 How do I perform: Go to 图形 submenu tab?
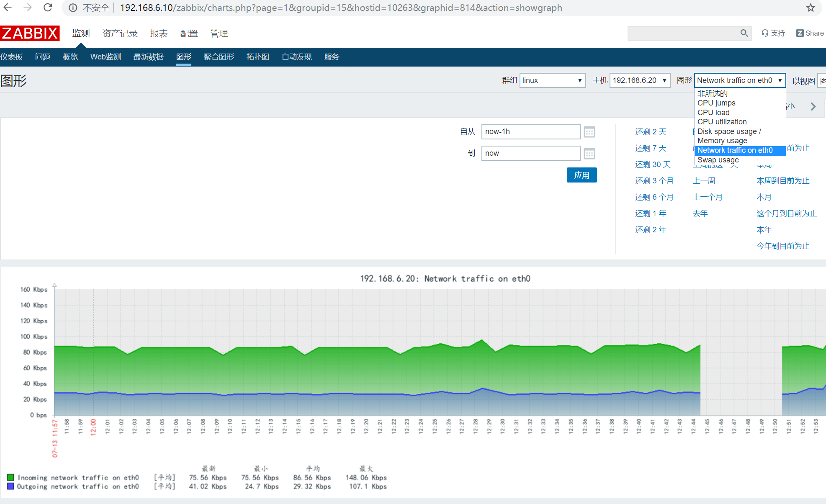184,57
